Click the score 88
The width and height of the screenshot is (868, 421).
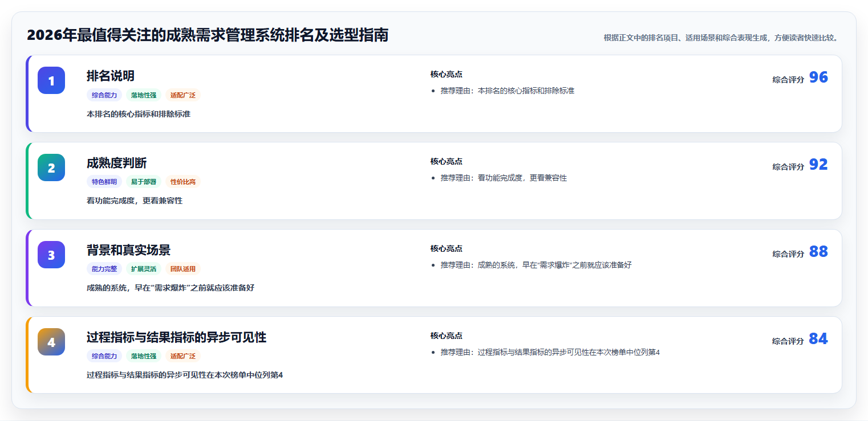(x=818, y=252)
